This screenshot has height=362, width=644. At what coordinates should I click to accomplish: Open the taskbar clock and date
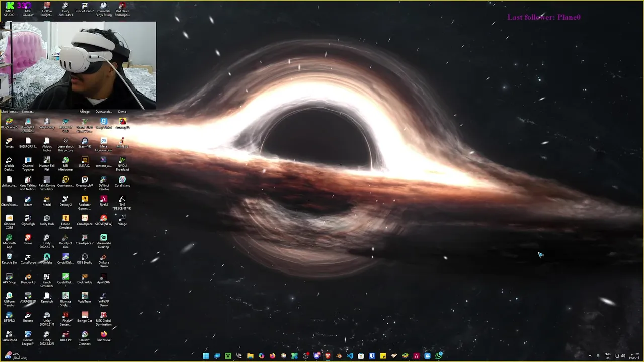[x=634, y=356]
